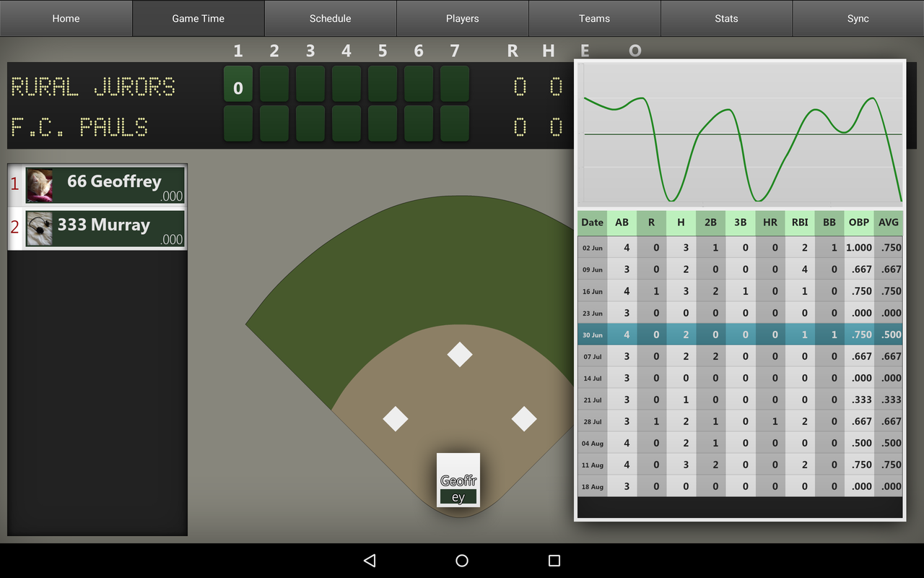Click third base diamond on field
Viewport: 924px width, 578px height.
tap(396, 418)
